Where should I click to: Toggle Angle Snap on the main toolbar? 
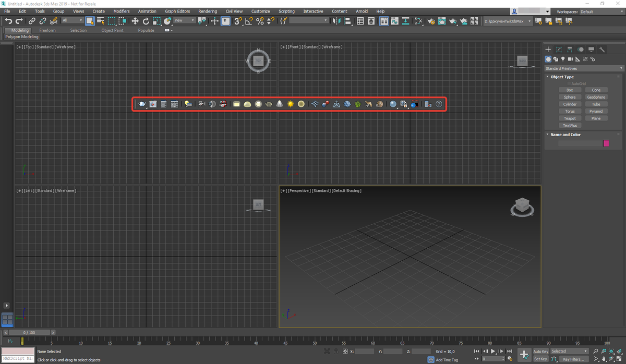click(x=248, y=21)
